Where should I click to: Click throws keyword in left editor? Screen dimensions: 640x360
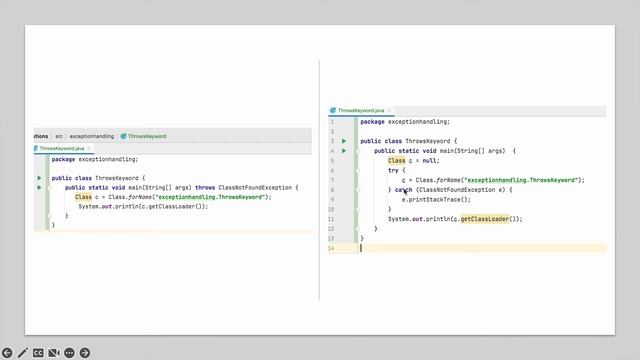[205, 188]
